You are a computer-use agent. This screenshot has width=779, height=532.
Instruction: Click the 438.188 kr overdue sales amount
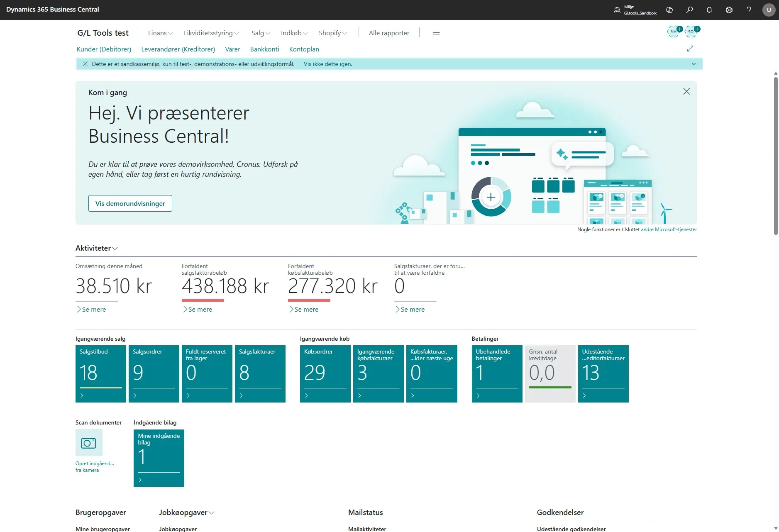(x=225, y=286)
